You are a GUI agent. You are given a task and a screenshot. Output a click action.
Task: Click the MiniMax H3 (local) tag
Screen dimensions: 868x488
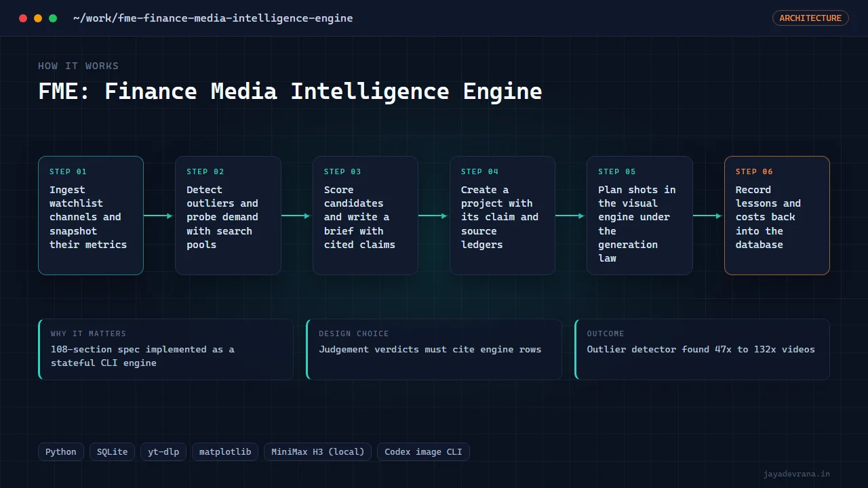[x=317, y=451]
